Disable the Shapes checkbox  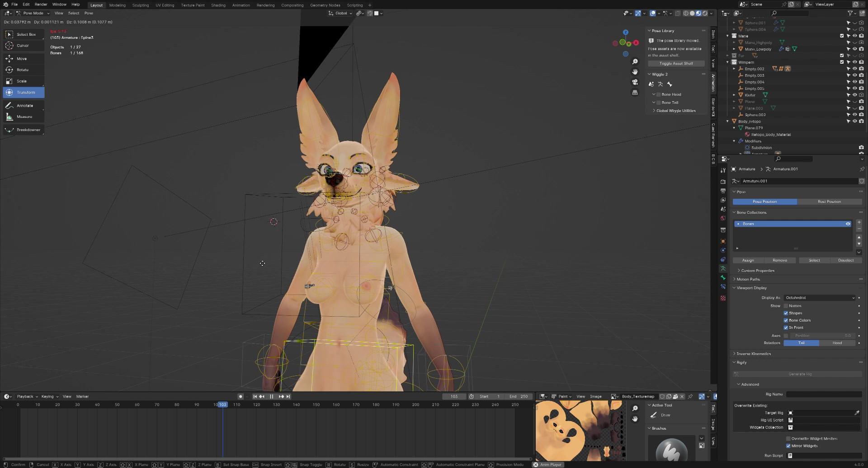[x=786, y=313]
